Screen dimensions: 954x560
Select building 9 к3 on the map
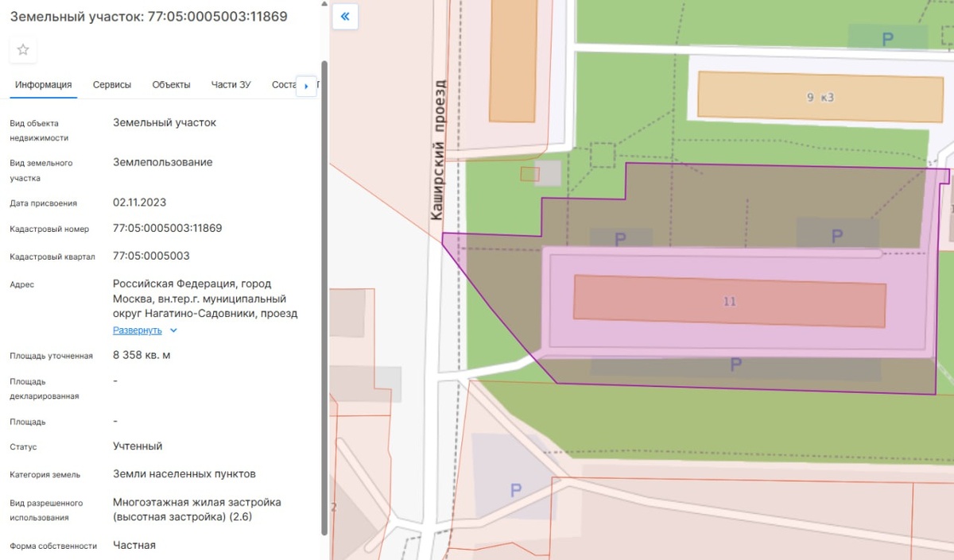click(x=820, y=98)
